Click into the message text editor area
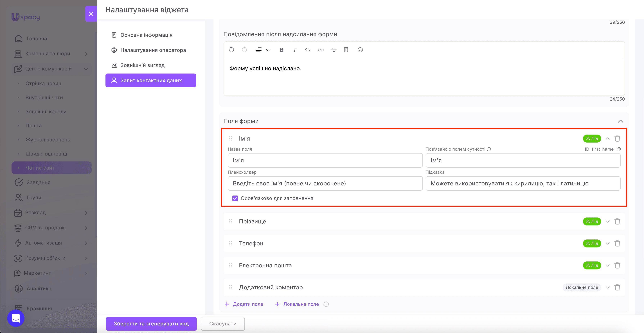This screenshot has width=644, height=333. [424, 77]
